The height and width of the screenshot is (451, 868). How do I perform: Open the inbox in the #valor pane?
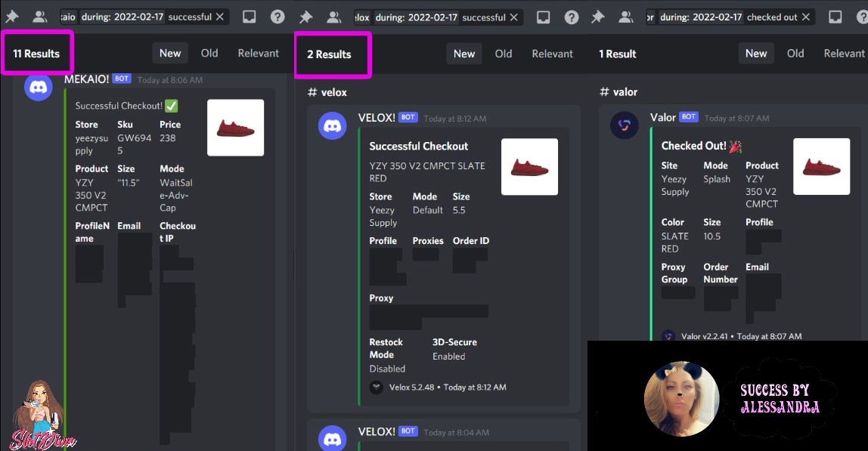[835, 15]
